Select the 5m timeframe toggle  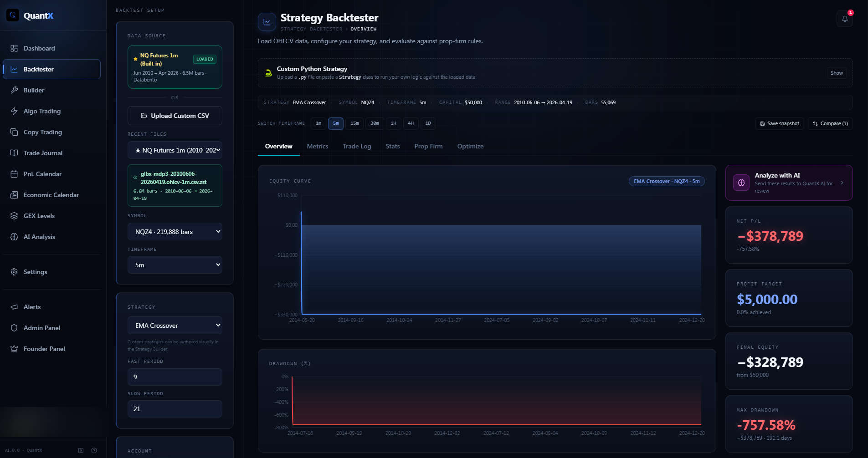coord(336,123)
